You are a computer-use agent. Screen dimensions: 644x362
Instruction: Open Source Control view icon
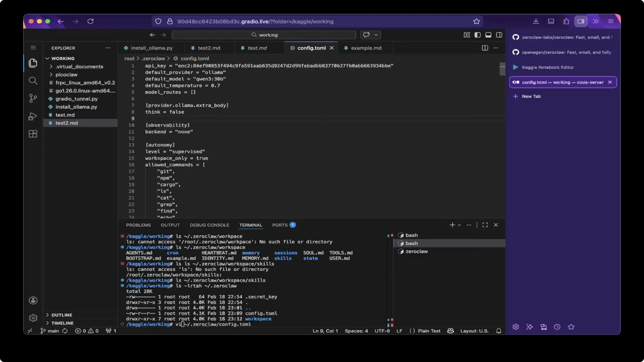33,98
